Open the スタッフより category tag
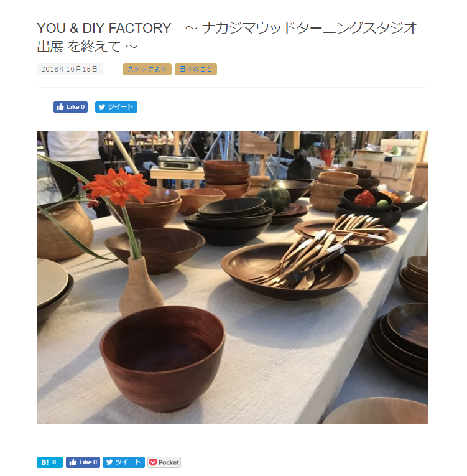Image resolution: width=467 pixels, height=476 pixels. [147, 69]
